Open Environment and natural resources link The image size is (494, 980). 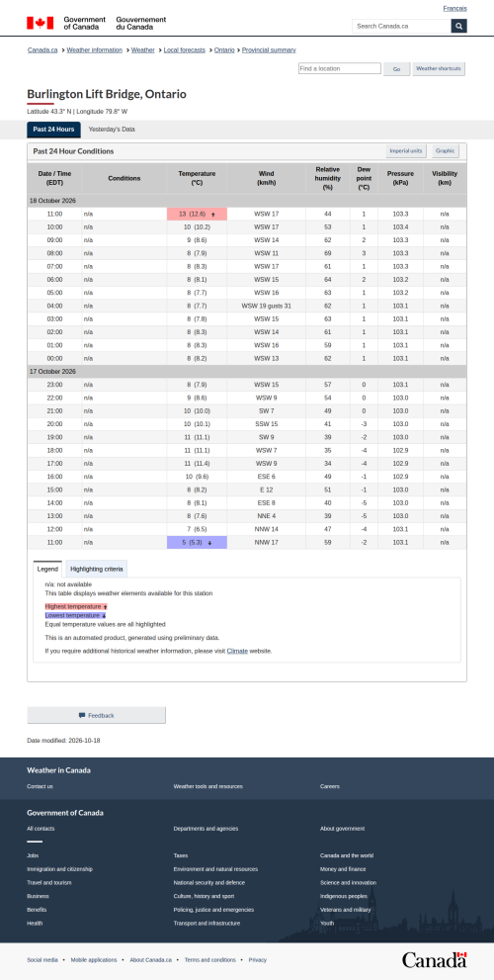tap(215, 869)
